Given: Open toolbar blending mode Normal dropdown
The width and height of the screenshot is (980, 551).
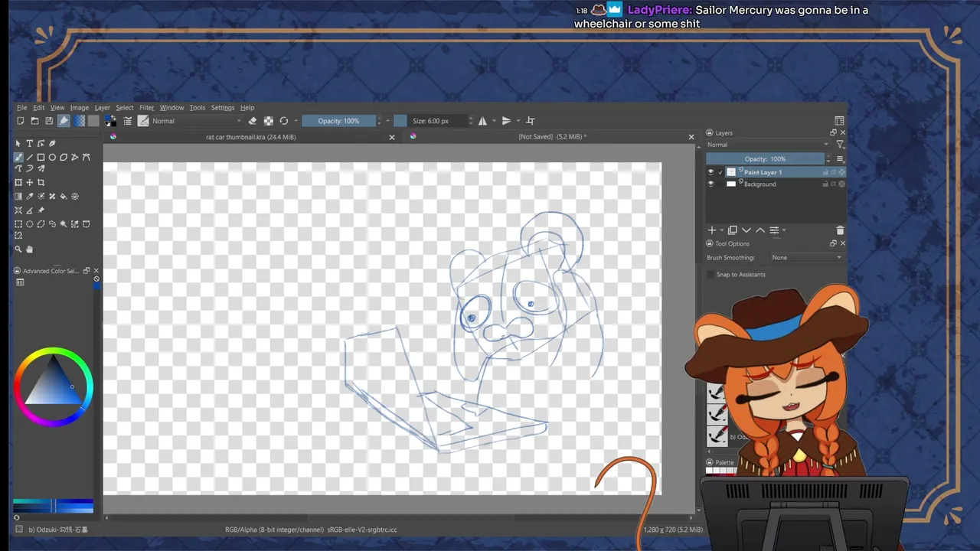Looking at the screenshot, I should [196, 121].
